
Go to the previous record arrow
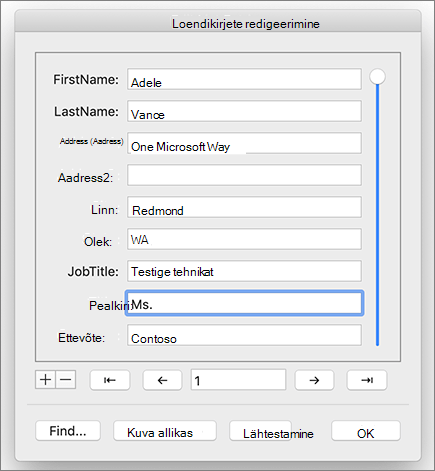[162, 380]
